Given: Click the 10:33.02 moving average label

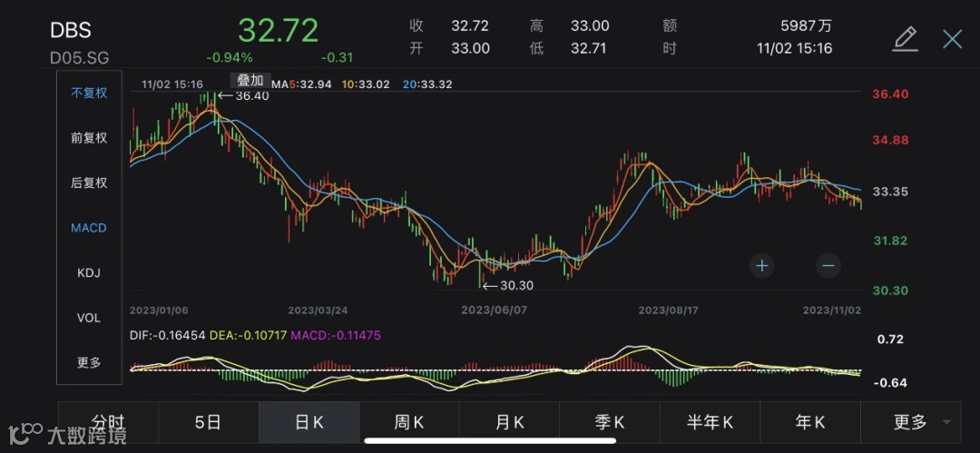Looking at the screenshot, I should (x=367, y=84).
